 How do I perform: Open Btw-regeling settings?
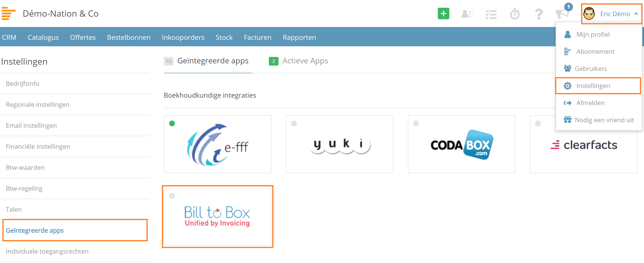[75, 189]
